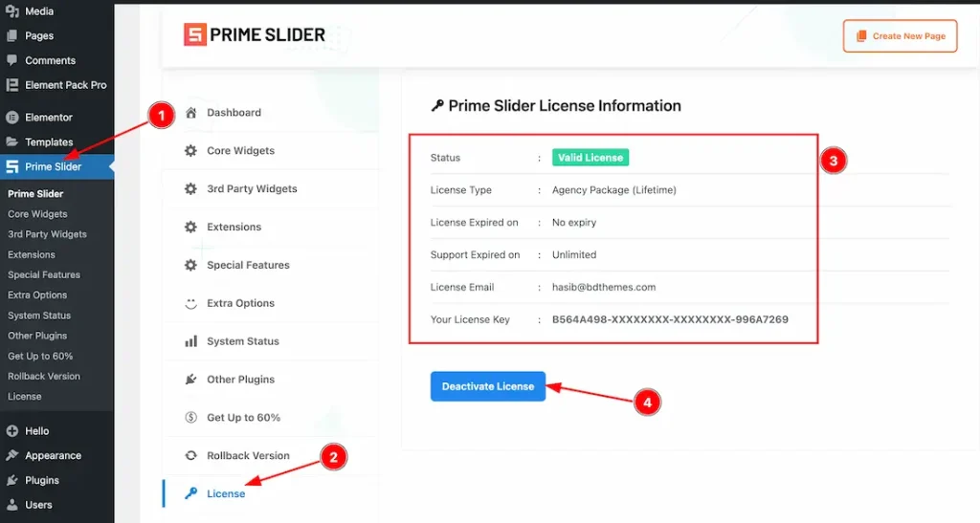This screenshot has height=523, width=980.
Task: Click the Users person icon
Action: (x=11, y=504)
